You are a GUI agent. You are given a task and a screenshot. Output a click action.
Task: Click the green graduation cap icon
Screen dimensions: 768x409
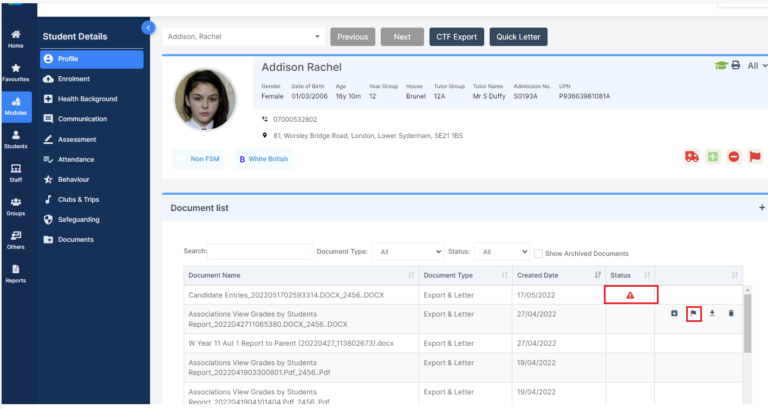(720, 65)
